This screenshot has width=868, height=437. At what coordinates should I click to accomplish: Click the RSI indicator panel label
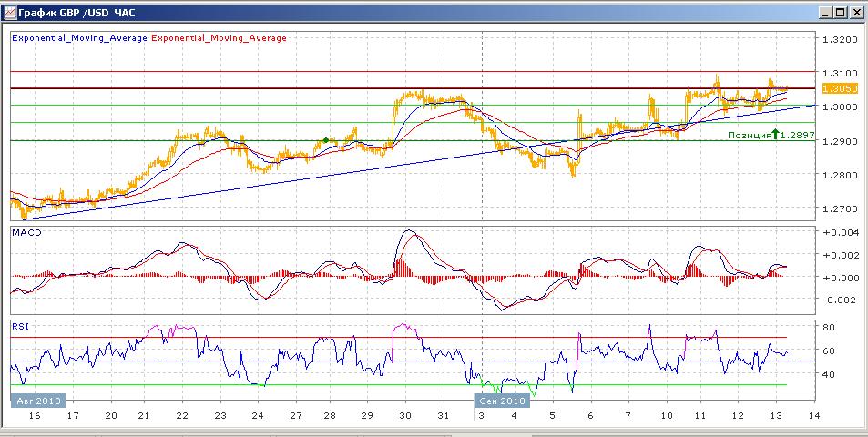(x=20, y=325)
